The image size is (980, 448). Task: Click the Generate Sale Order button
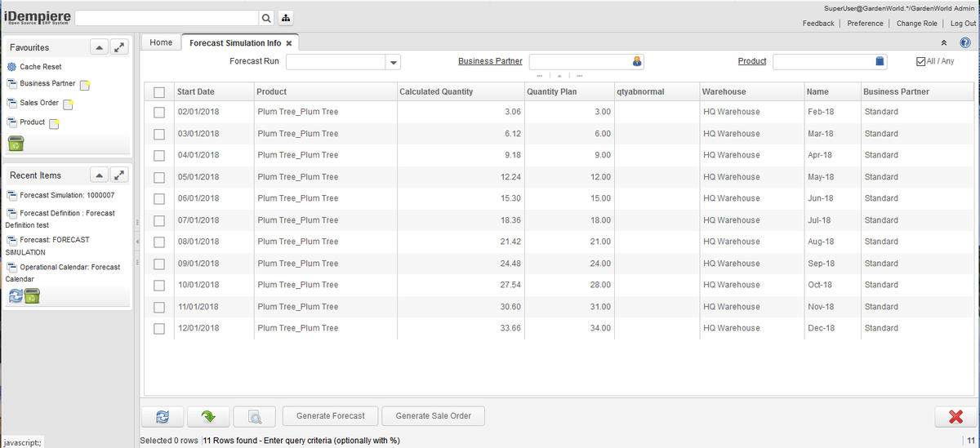coord(433,416)
